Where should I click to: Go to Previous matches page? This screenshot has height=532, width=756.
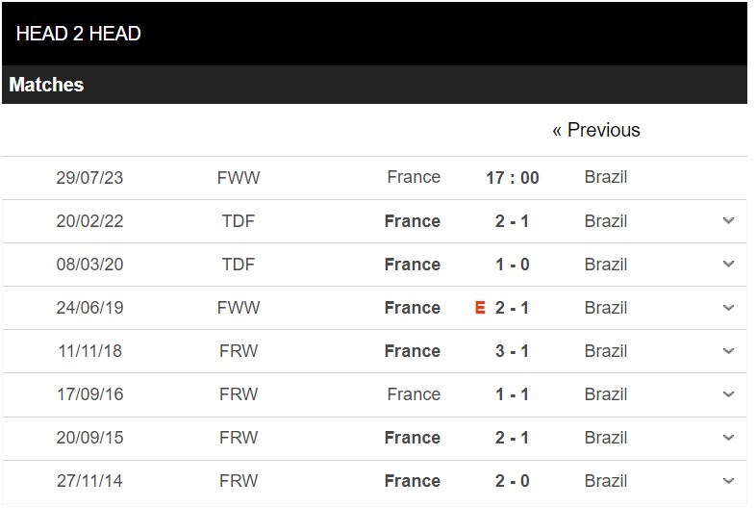pos(596,130)
